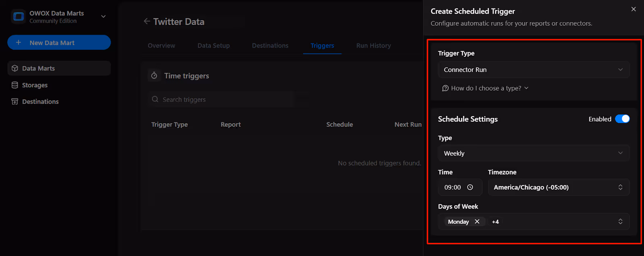Click the plus icon in New Data Mart
The image size is (644, 256).
point(19,42)
